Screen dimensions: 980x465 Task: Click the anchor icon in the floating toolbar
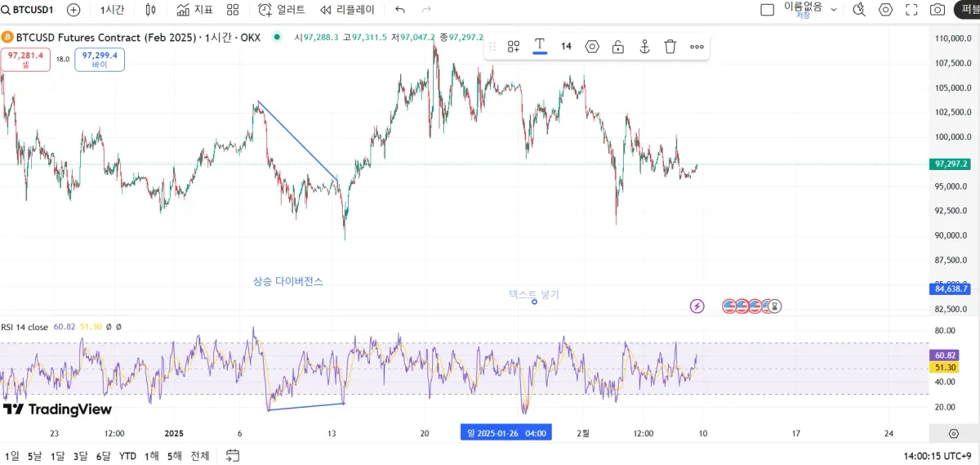pos(644,47)
